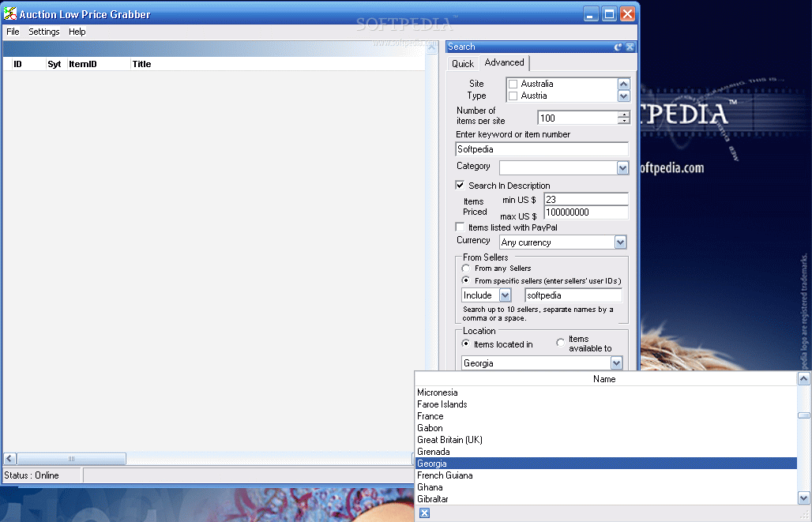Check the Austria site checkbox
The height and width of the screenshot is (522, 812).
tap(513, 96)
